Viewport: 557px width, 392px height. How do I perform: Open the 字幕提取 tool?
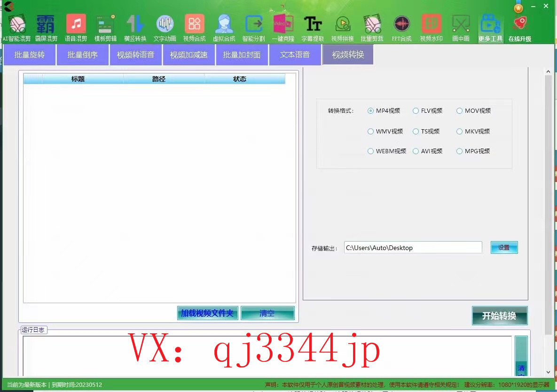pos(313,28)
